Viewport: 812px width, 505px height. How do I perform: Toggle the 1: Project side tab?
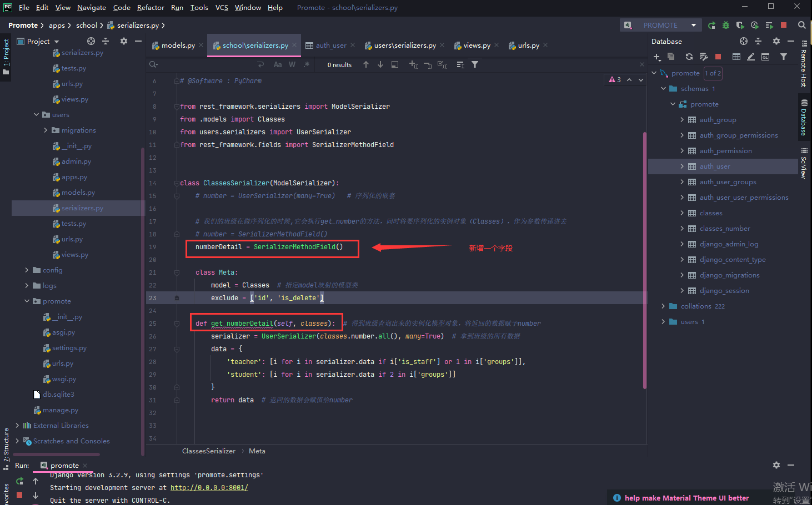[x=6, y=56]
